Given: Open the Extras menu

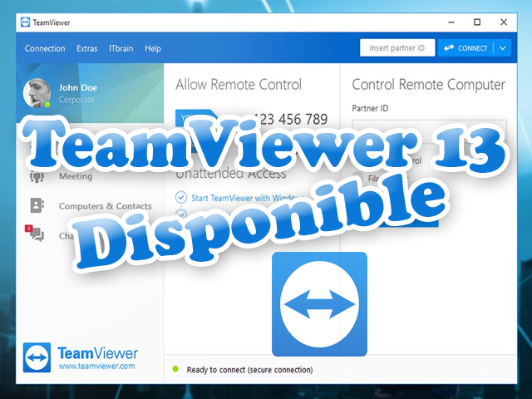Looking at the screenshot, I should (x=86, y=48).
